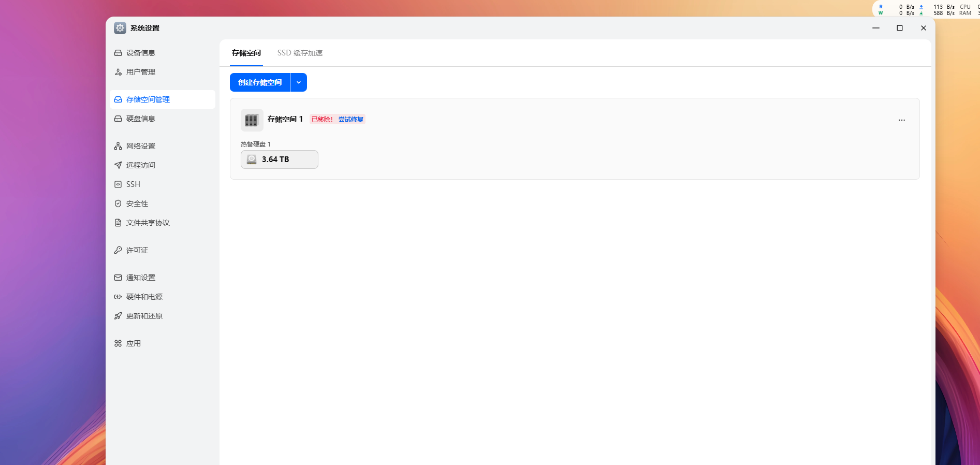This screenshot has height=465, width=980.
Task: Click the 系统设置 gear icon in title bar
Action: tap(120, 28)
